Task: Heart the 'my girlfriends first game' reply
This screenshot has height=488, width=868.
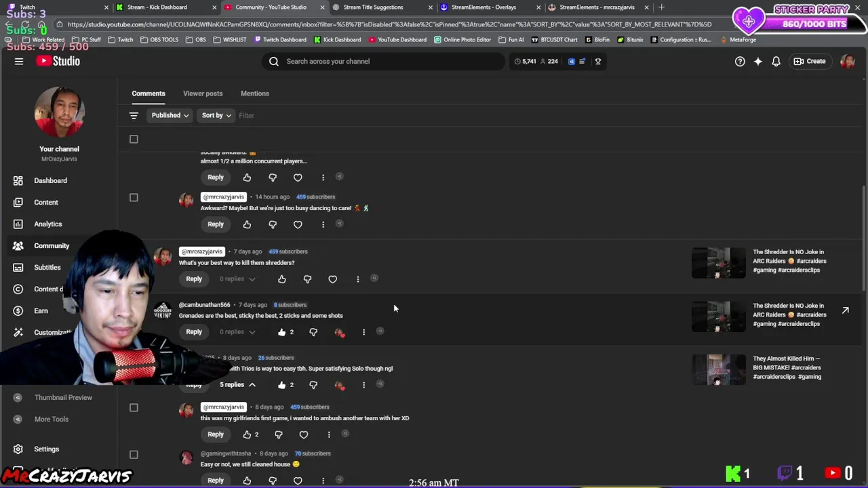Action: point(304,434)
